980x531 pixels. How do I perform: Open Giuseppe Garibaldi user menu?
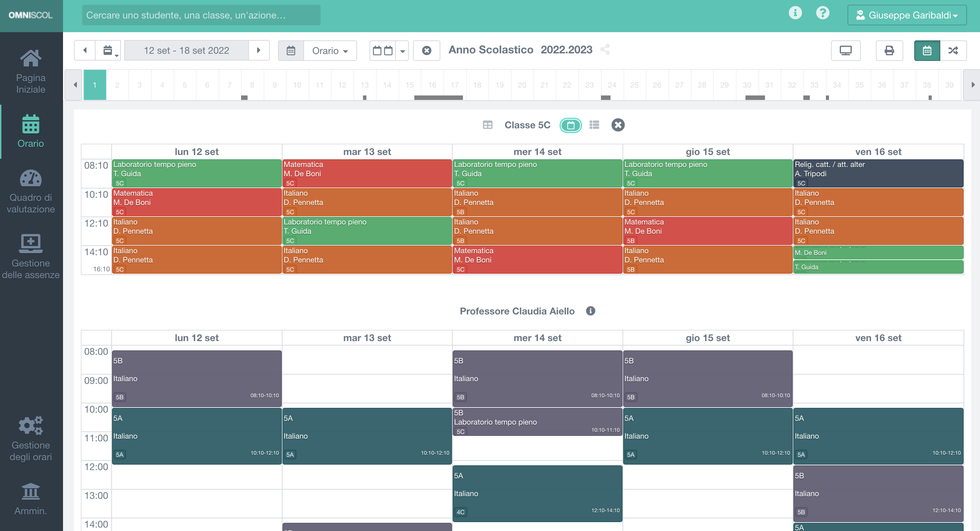pyautogui.click(x=907, y=15)
